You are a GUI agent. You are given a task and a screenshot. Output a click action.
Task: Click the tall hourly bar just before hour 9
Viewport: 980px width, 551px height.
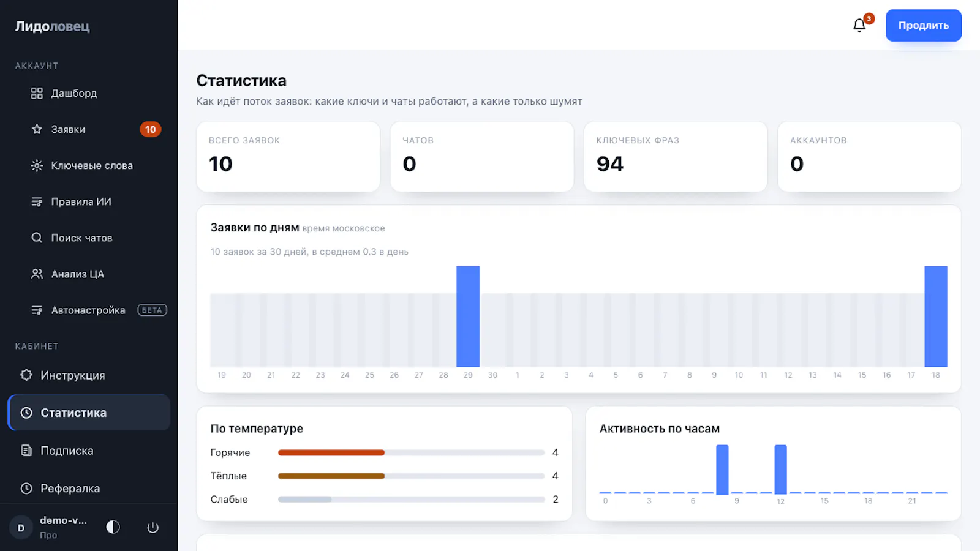click(x=722, y=469)
